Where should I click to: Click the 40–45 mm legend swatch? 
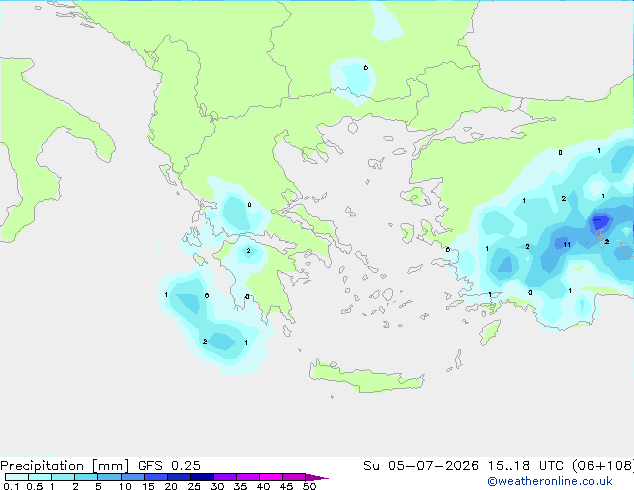(x=271, y=477)
